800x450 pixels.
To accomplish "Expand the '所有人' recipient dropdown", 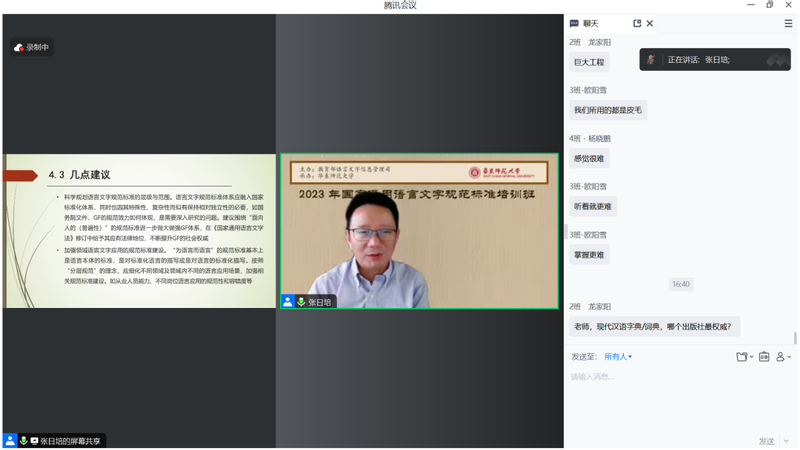I will 618,356.
